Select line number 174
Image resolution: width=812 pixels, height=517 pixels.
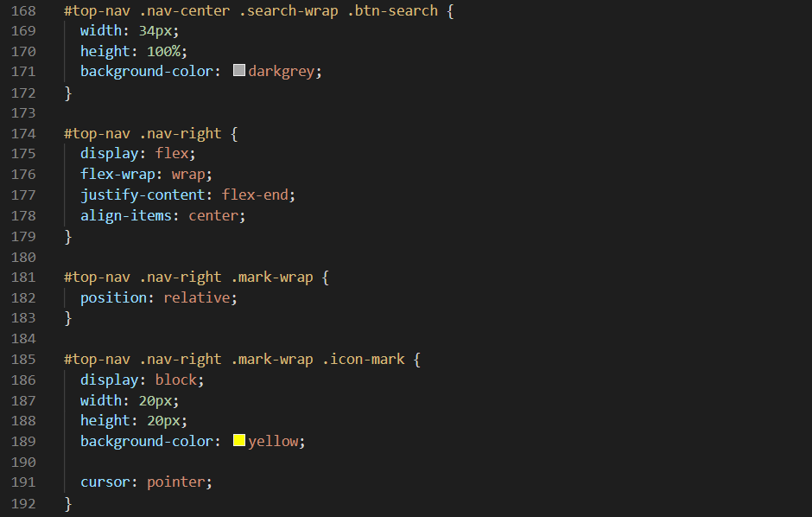coord(24,134)
